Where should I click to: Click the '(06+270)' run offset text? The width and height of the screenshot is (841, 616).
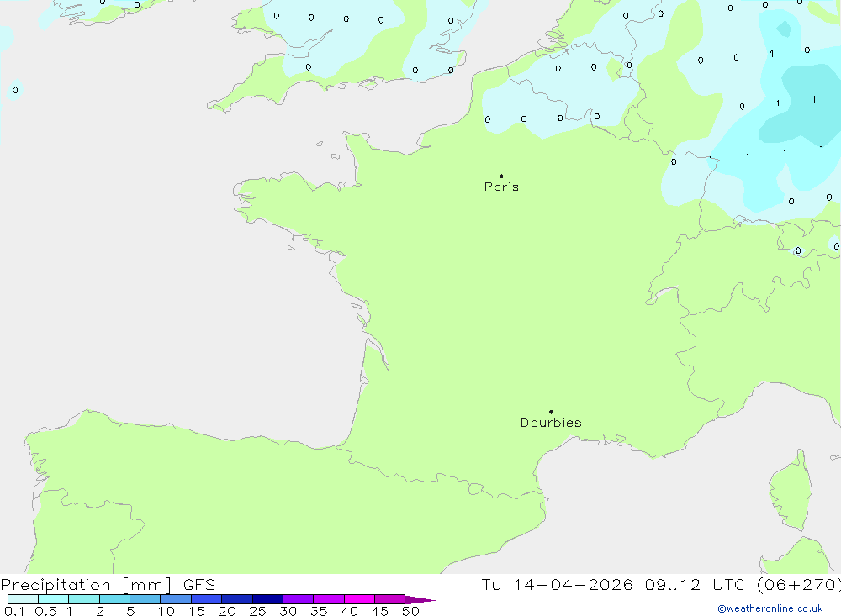point(799,585)
